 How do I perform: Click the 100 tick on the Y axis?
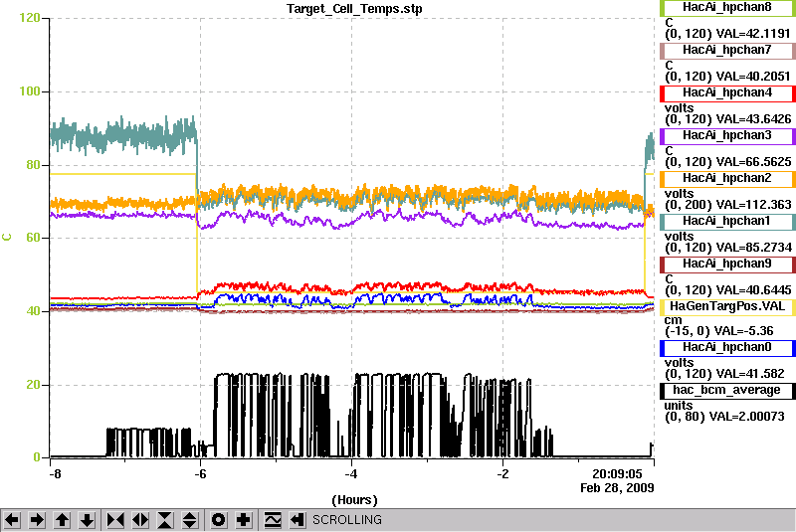[30, 91]
